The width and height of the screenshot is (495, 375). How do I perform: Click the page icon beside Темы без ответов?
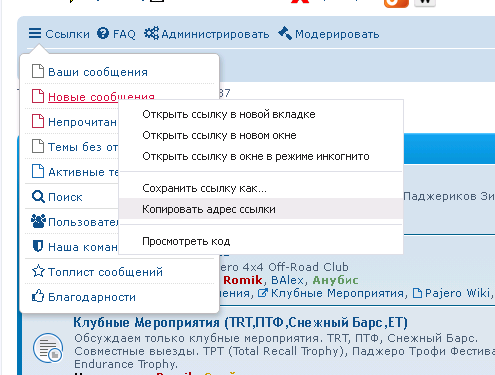38,146
